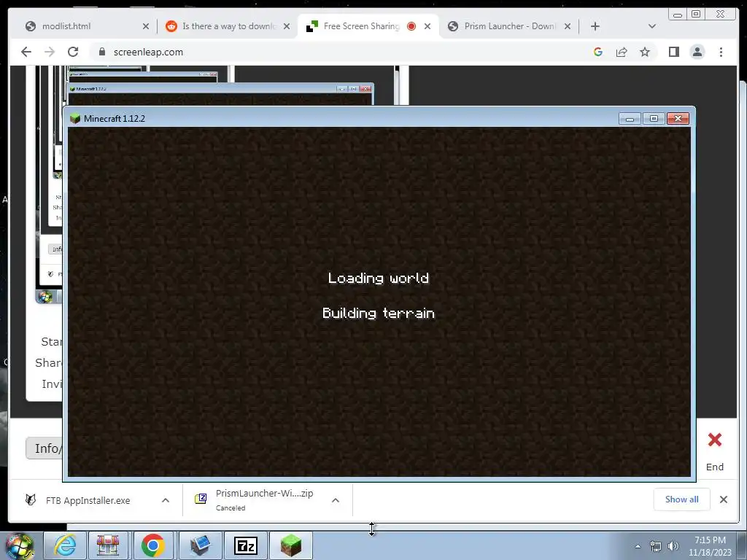Close the Prism Launcher tab
The image size is (747, 560).
tap(568, 26)
